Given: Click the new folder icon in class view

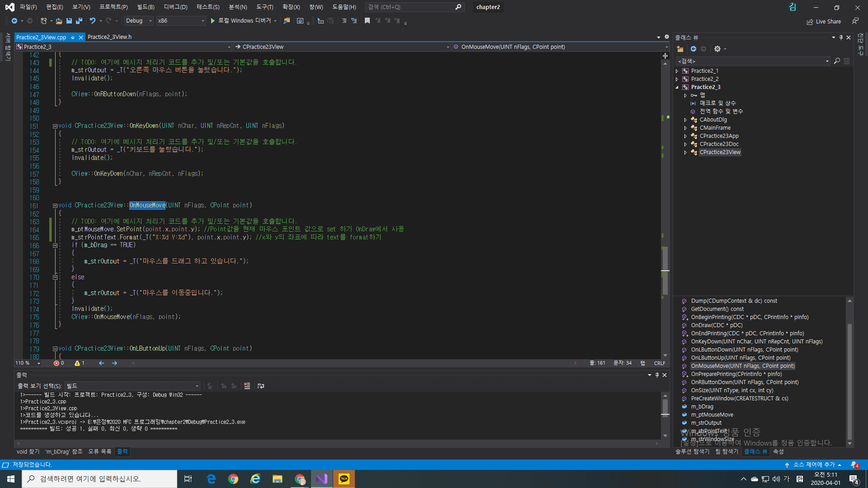Looking at the screenshot, I should click(680, 49).
